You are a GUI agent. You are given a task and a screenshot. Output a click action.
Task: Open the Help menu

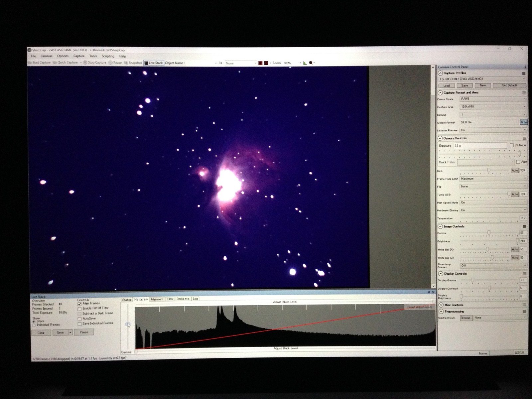point(123,56)
